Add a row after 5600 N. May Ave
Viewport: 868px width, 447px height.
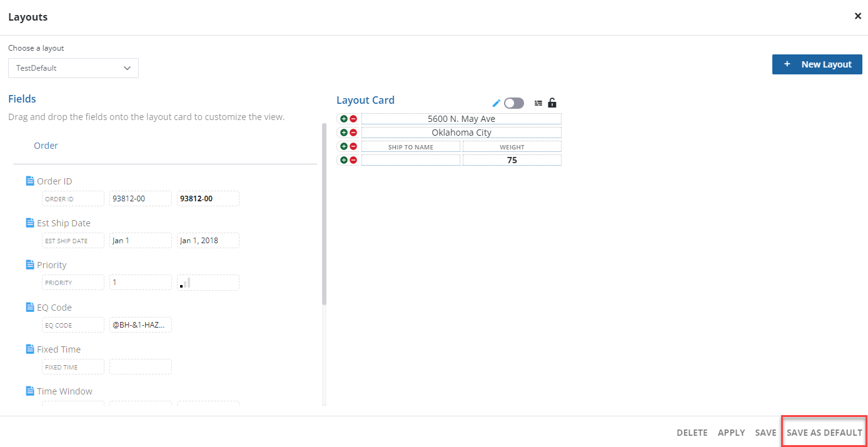coord(344,119)
